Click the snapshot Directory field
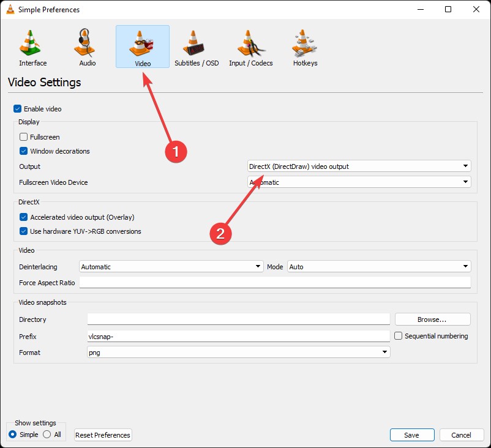 pyautogui.click(x=238, y=319)
